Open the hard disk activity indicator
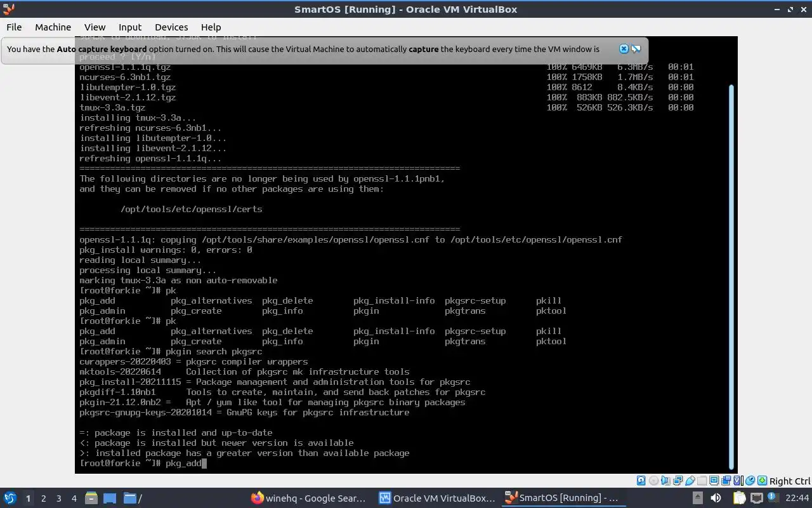The height and width of the screenshot is (508, 812). click(x=641, y=481)
